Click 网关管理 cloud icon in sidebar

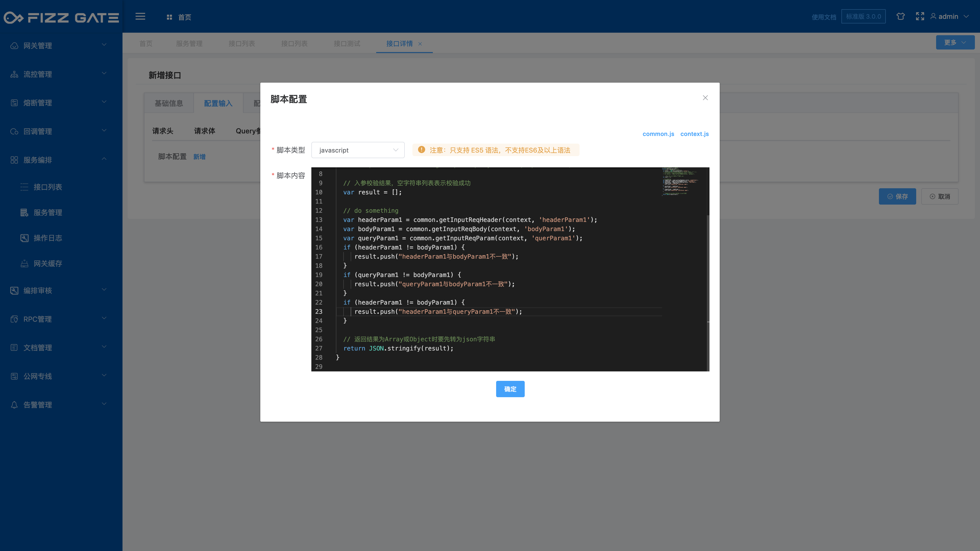click(14, 46)
